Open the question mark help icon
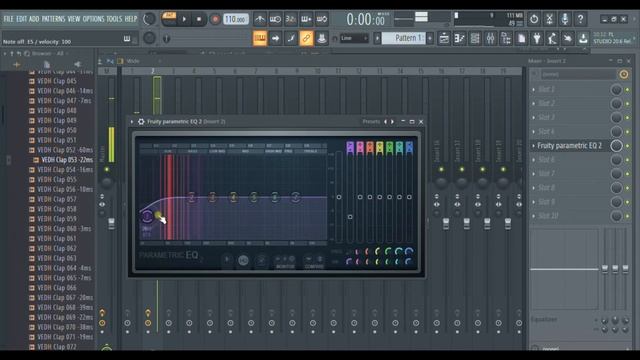The height and width of the screenshot is (360, 640). tap(580, 19)
